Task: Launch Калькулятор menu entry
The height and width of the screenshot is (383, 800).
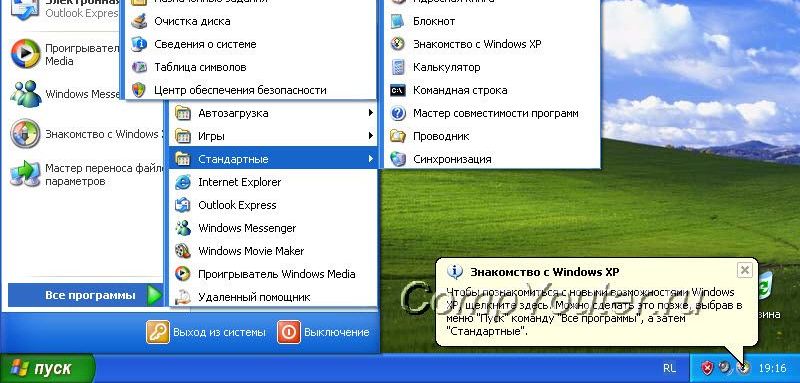Action: point(492,67)
